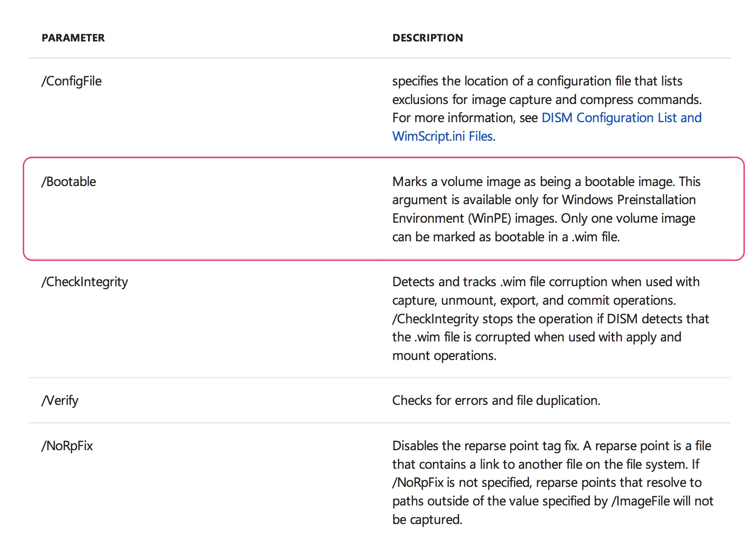Select the /NoRpFix parameter in the first column
The width and height of the screenshot is (756, 543).
(67, 446)
